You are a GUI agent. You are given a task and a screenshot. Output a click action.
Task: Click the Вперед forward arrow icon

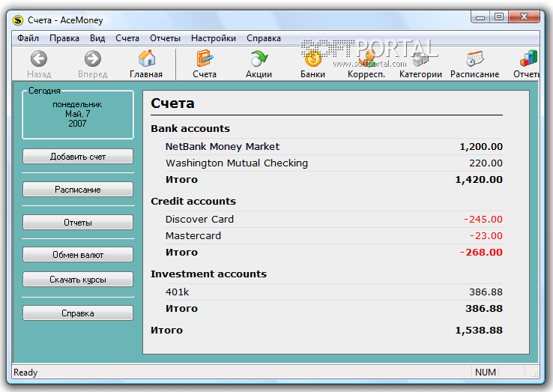[92, 58]
